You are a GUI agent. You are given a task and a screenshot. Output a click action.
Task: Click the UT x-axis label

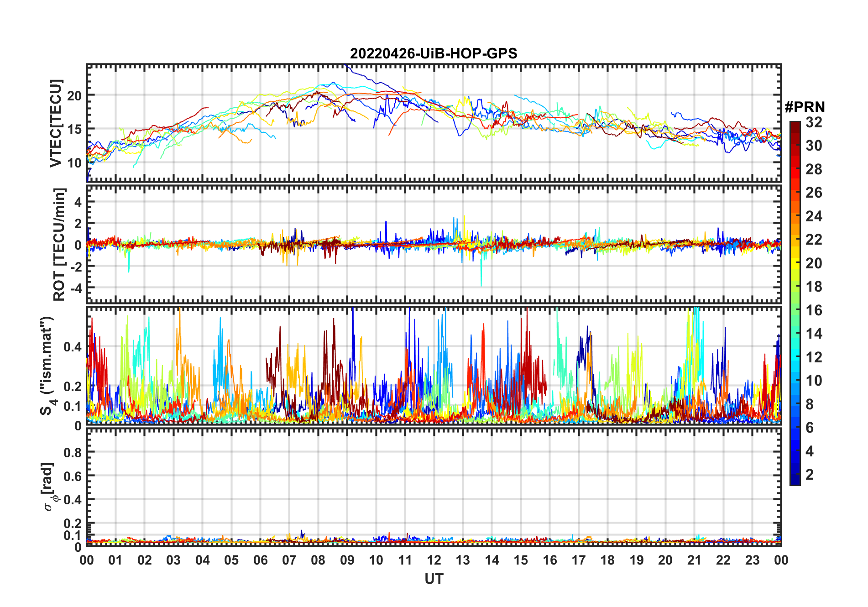tap(434, 579)
